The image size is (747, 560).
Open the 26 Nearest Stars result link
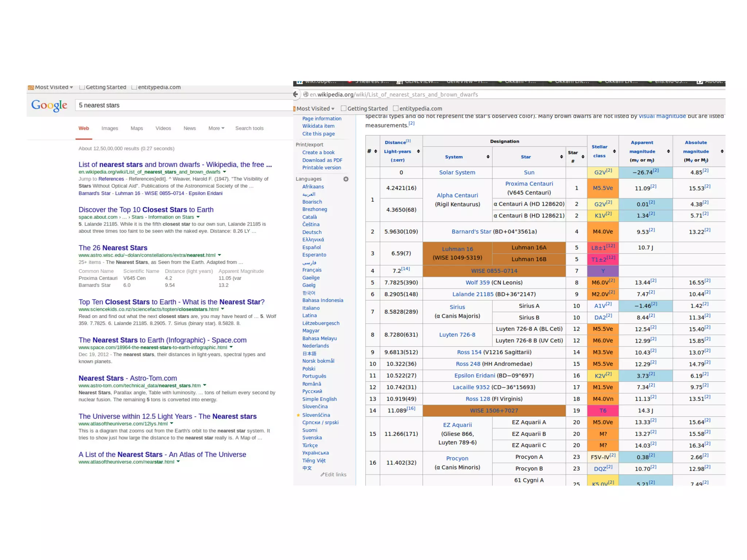coord(113,248)
